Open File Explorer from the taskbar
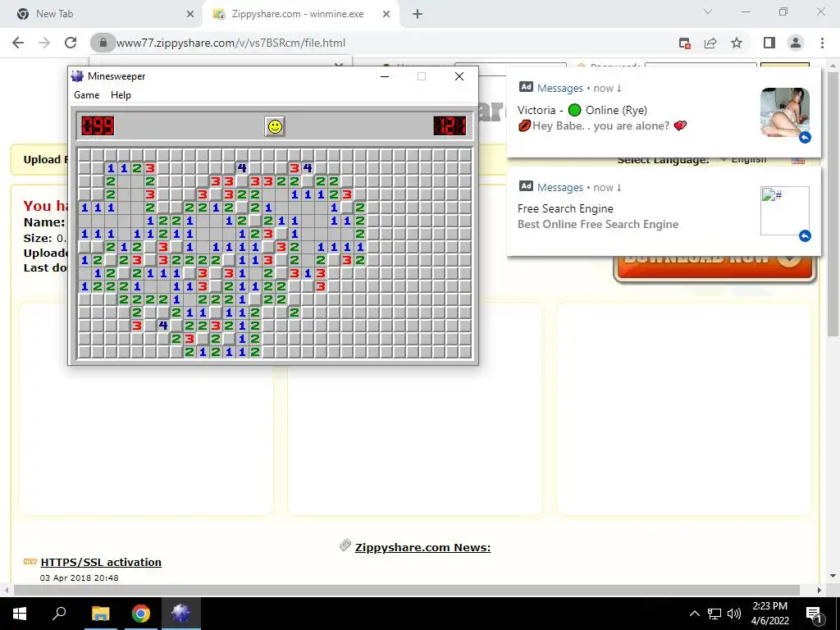Screen dimensions: 840x630 coord(100,614)
